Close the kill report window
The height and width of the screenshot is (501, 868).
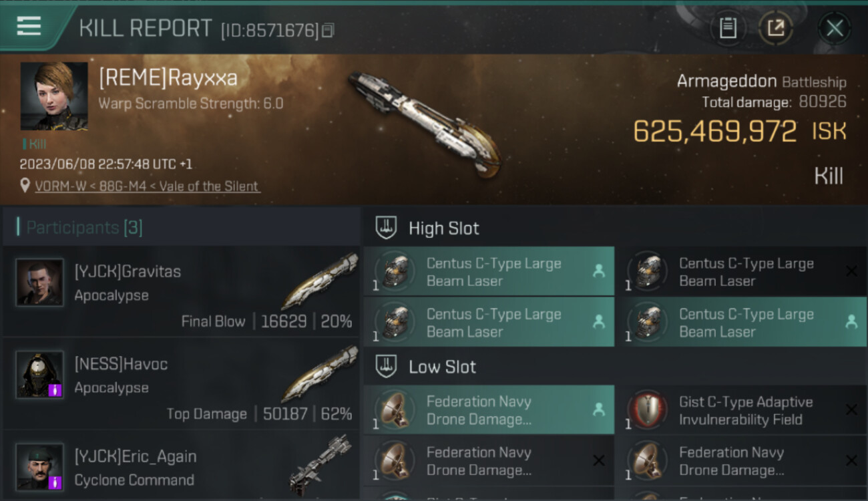click(834, 28)
